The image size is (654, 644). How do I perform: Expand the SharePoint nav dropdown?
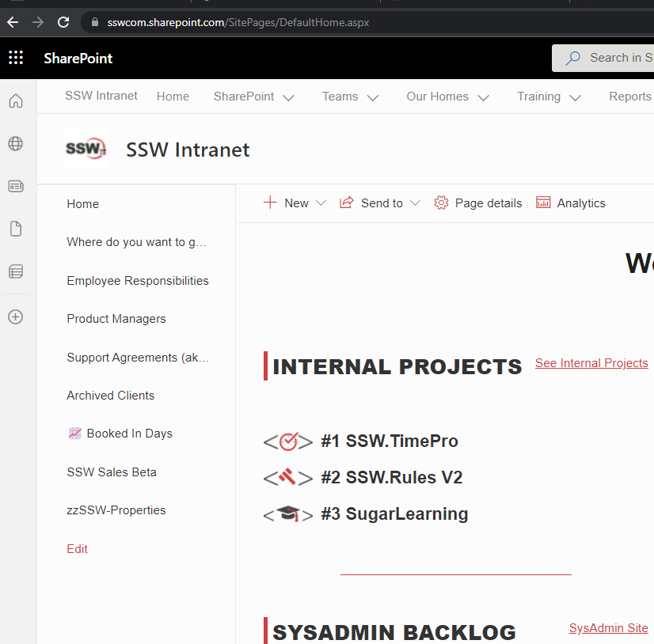point(253,97)
